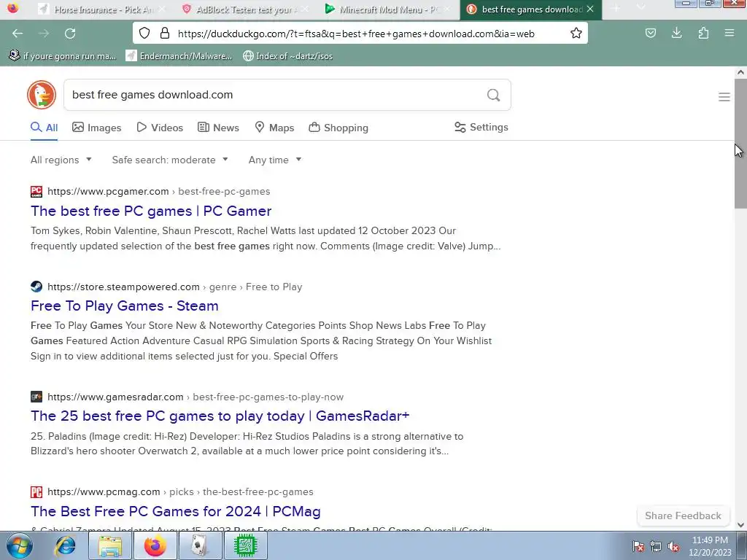Select the Maps search tab

tap(274, 128)
